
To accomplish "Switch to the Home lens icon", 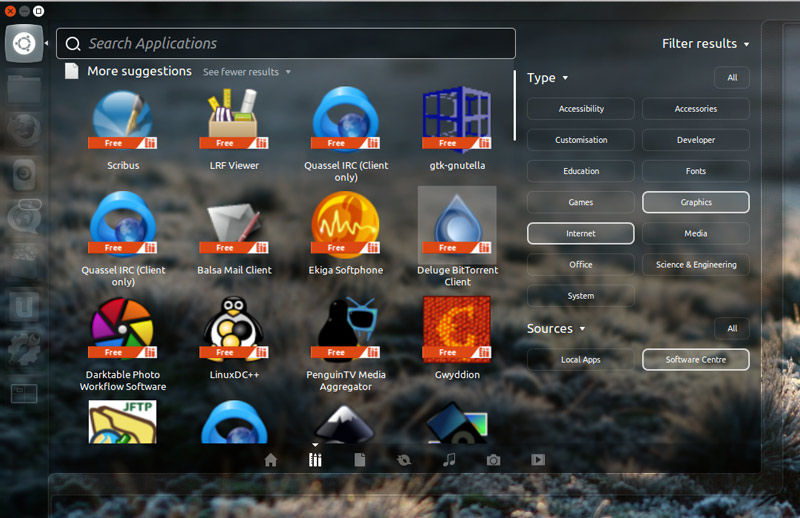I will 271,460.
